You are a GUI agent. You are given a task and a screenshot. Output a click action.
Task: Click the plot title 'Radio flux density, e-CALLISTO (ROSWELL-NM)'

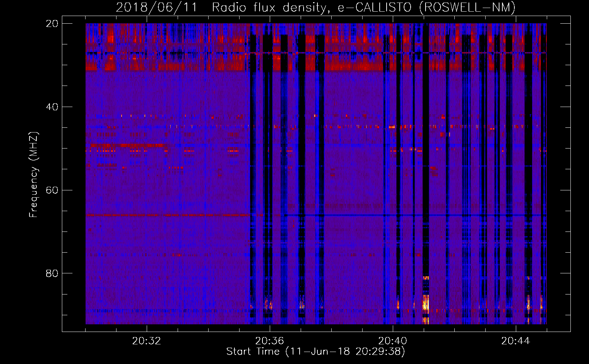[x=363, y=7]
